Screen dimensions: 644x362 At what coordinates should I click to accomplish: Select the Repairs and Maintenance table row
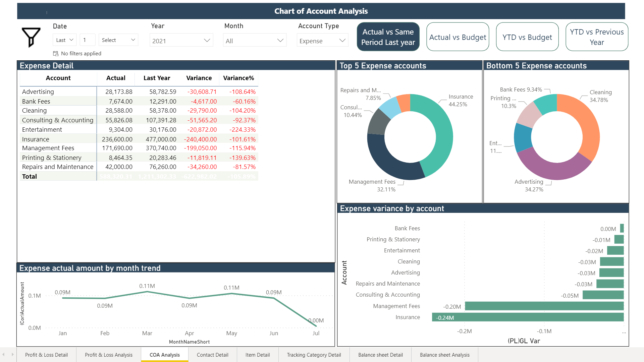coord(139,167)
